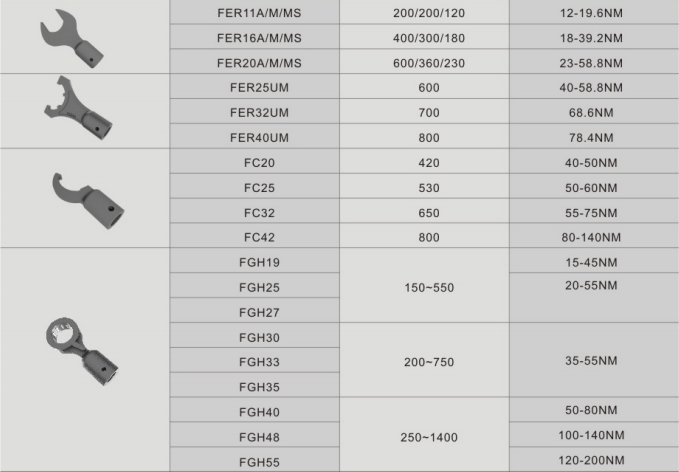Click the 150~550 length range cell
Screen dimensions: 679x472
tap(423, 287)
